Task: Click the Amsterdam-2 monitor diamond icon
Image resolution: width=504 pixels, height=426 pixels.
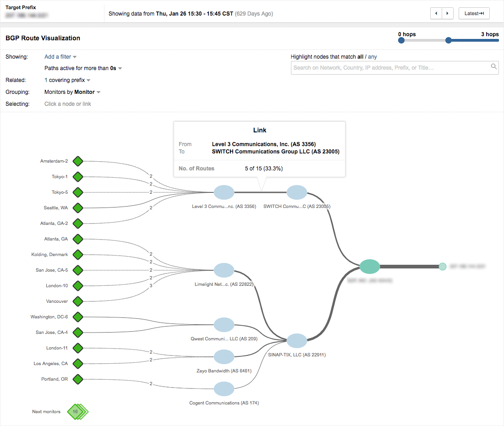Action: point(78,161)
